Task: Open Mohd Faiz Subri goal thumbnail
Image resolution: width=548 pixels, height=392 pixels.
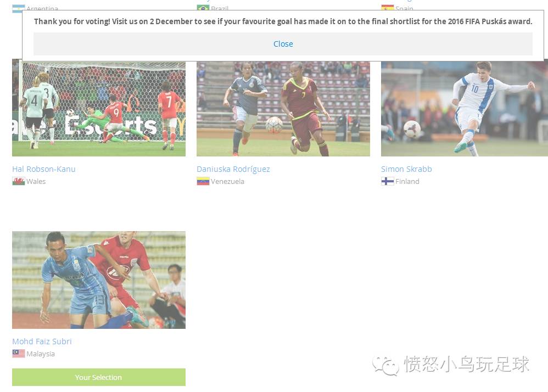Action: [x=98, y=280]
